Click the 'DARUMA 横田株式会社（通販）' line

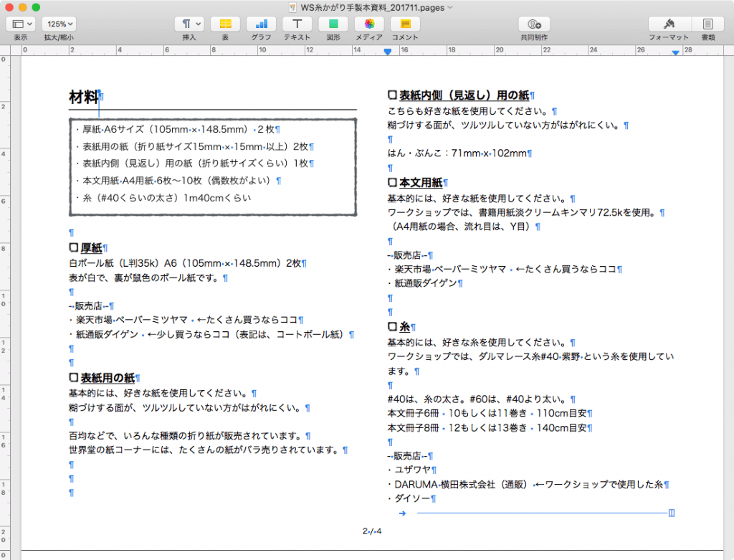point(528,485)
